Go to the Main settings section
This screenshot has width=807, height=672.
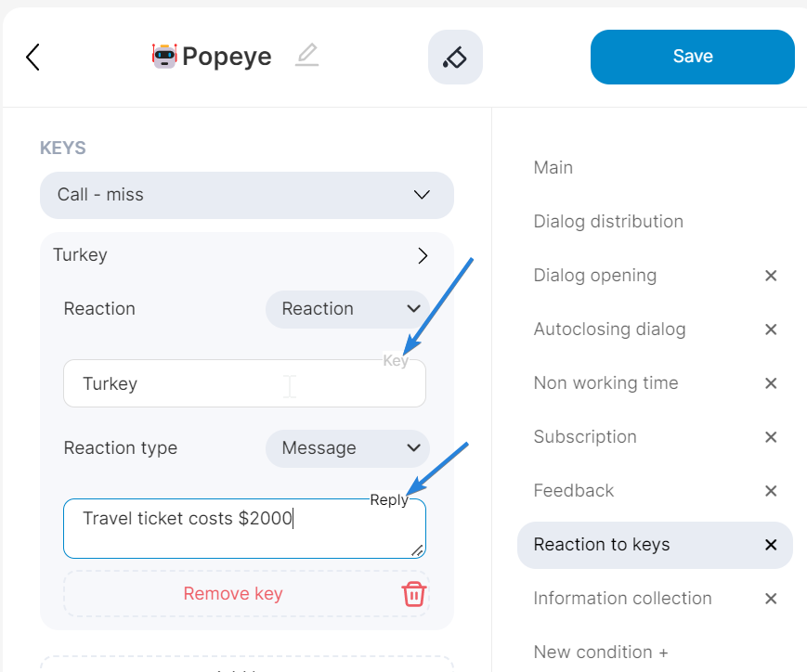tap(553, 168)
